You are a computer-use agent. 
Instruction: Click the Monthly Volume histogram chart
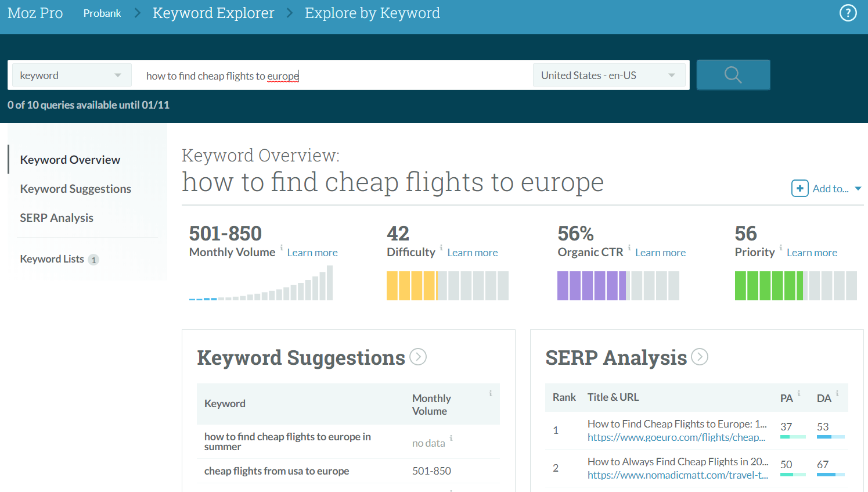261,283
